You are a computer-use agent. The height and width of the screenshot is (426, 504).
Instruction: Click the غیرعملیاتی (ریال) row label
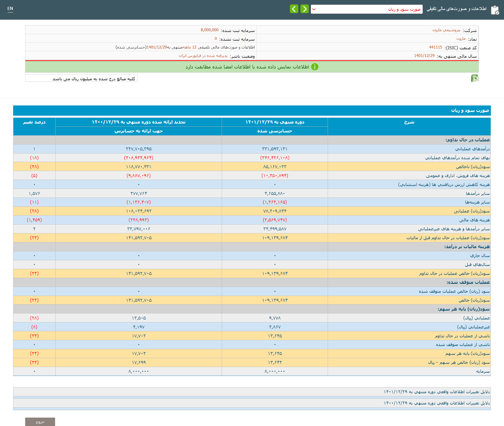coord(473,327)
